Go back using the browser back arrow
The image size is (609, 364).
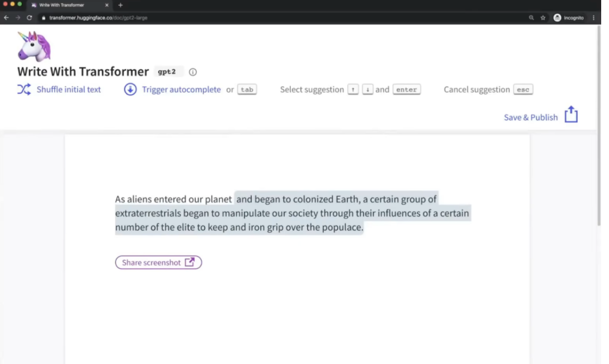[x=6, y=18]
